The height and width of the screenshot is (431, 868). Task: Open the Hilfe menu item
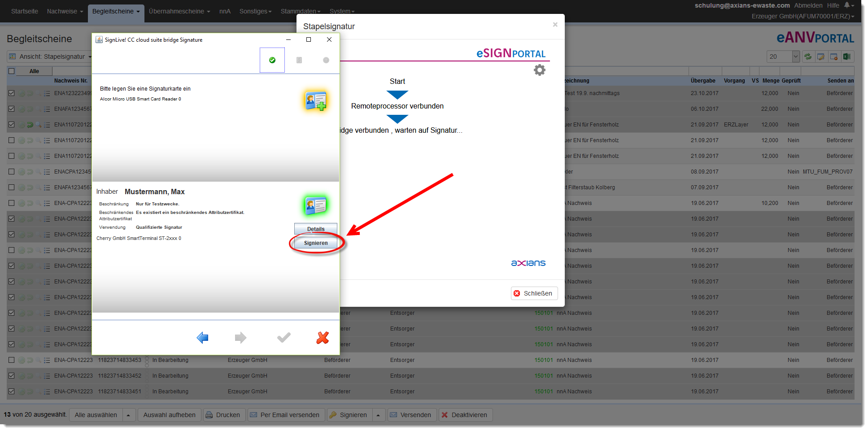click(833, 5)
